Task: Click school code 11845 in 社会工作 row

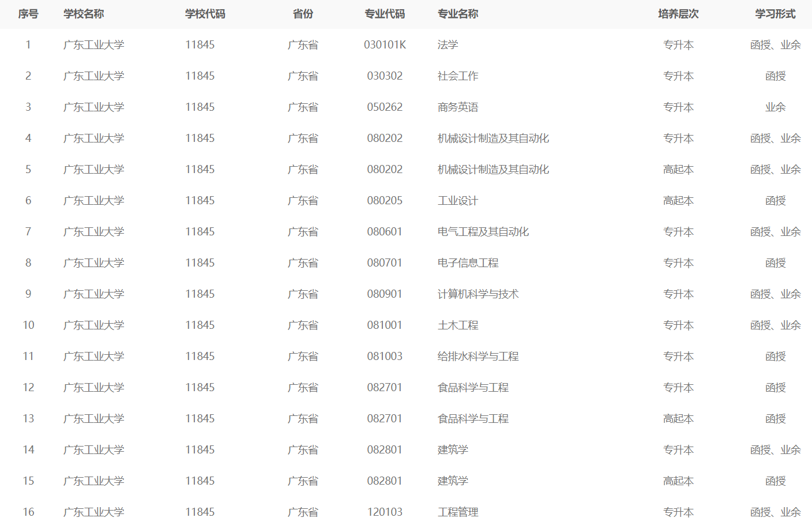Action: (200, 76)
